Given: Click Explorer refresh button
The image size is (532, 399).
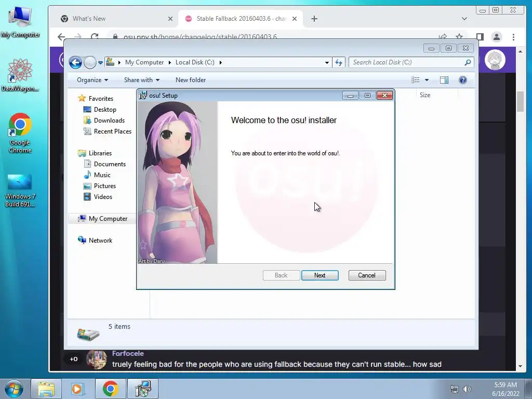Looking at the screenshot, I should click(339, 62).
